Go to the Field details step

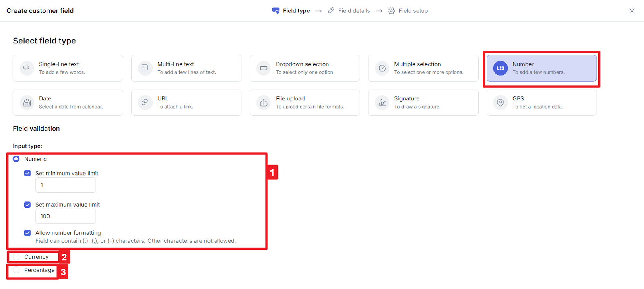349,11
